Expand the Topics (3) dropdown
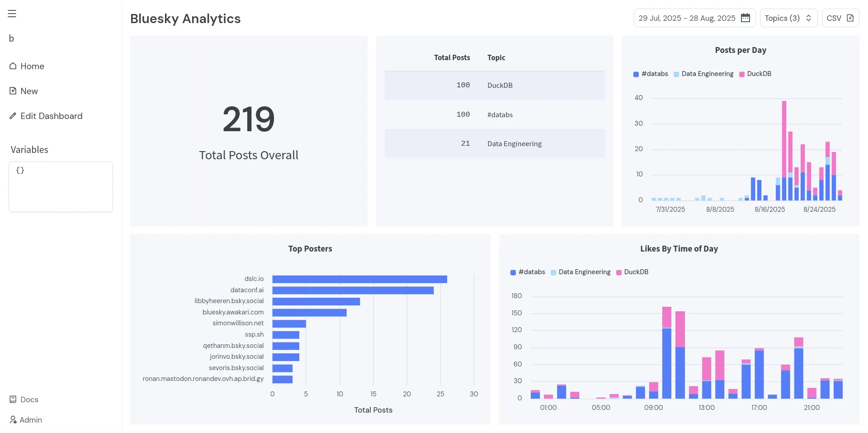868x433 pixels. coord(788,18)
